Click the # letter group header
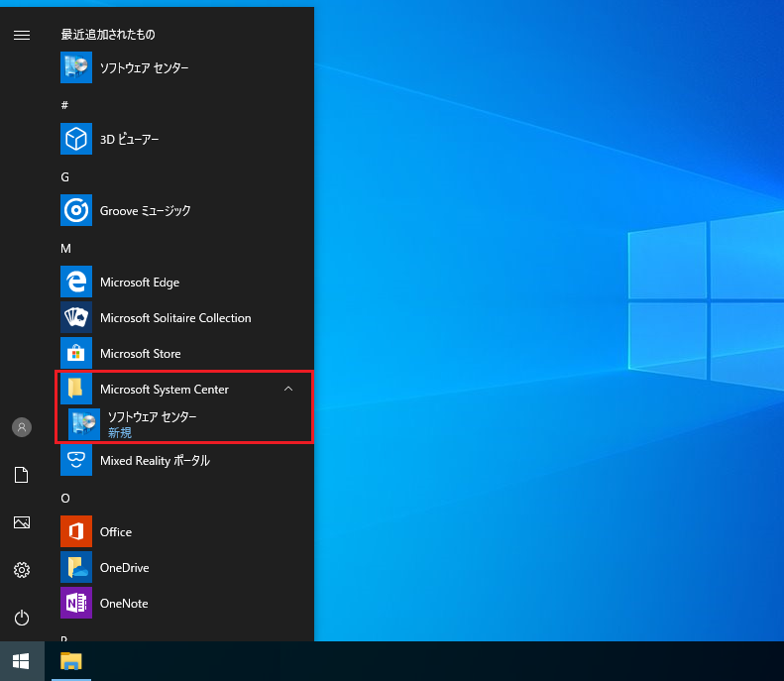 coord(64,105)
